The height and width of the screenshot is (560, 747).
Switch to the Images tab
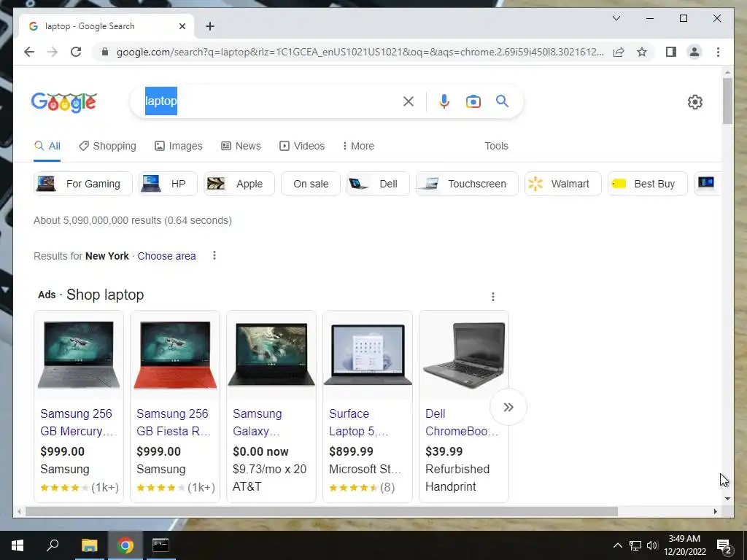[x=179, y=146]
